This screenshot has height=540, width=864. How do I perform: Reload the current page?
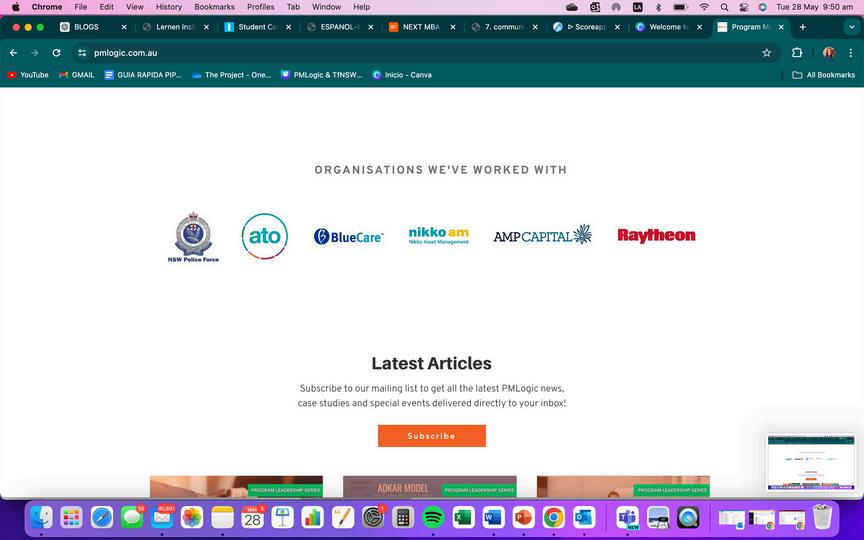[x=56, y=53]
